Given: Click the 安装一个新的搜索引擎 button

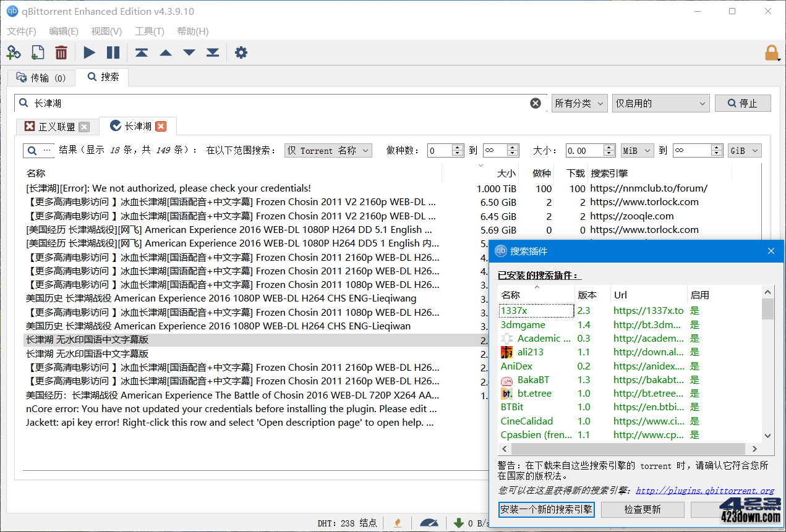Looking at the screenshot, I should click(547, 509).
